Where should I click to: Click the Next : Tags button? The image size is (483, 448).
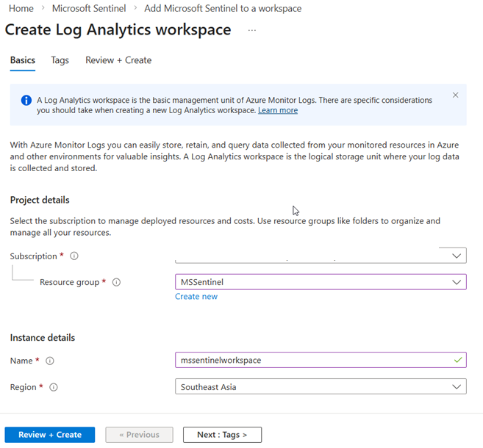222,435
